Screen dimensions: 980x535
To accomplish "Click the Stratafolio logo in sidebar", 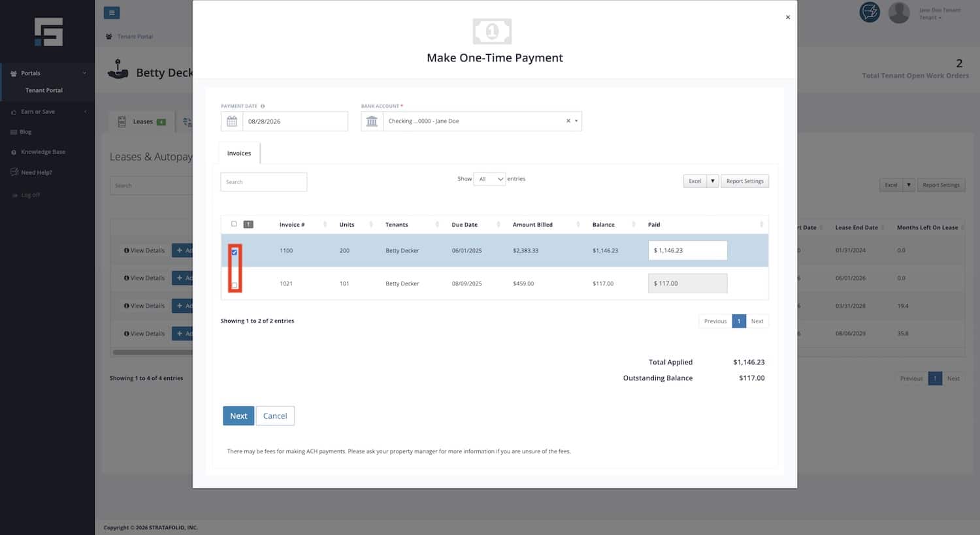I will (x=49, y=32).
